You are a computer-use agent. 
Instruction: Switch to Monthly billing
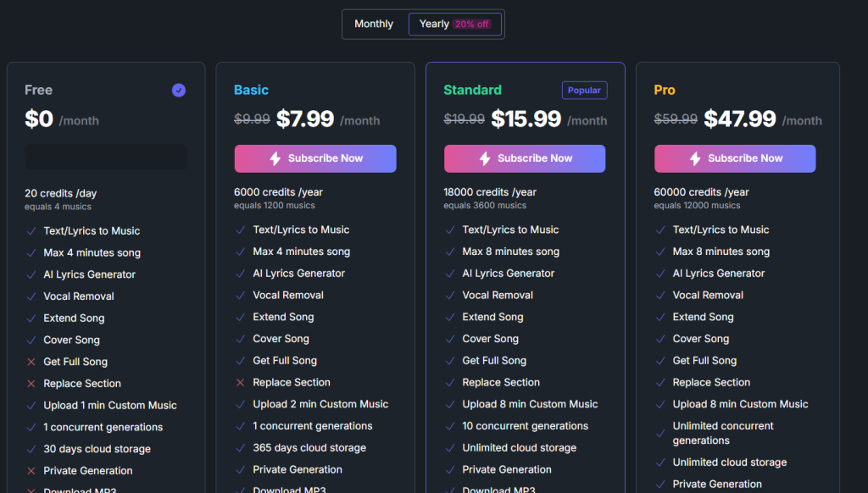[x=374, y=24]
